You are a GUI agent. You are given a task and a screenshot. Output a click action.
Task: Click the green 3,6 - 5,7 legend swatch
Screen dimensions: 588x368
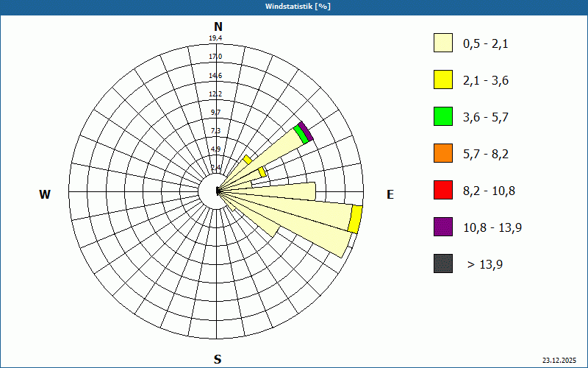(443, 116)
